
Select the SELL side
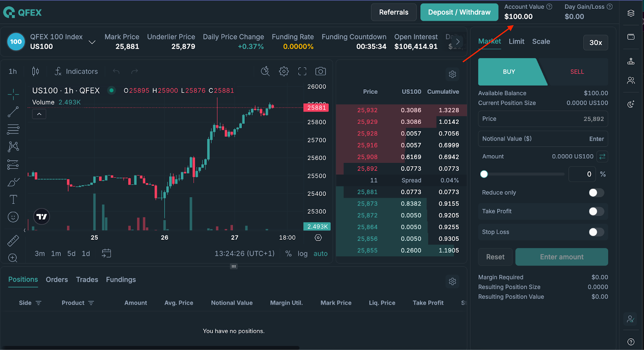point(577,72)
